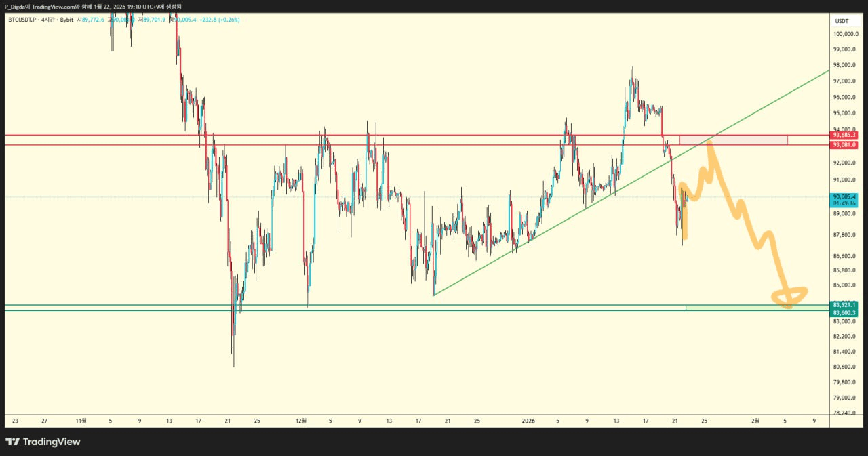Click the green 83,921.1 price tag

845,305
